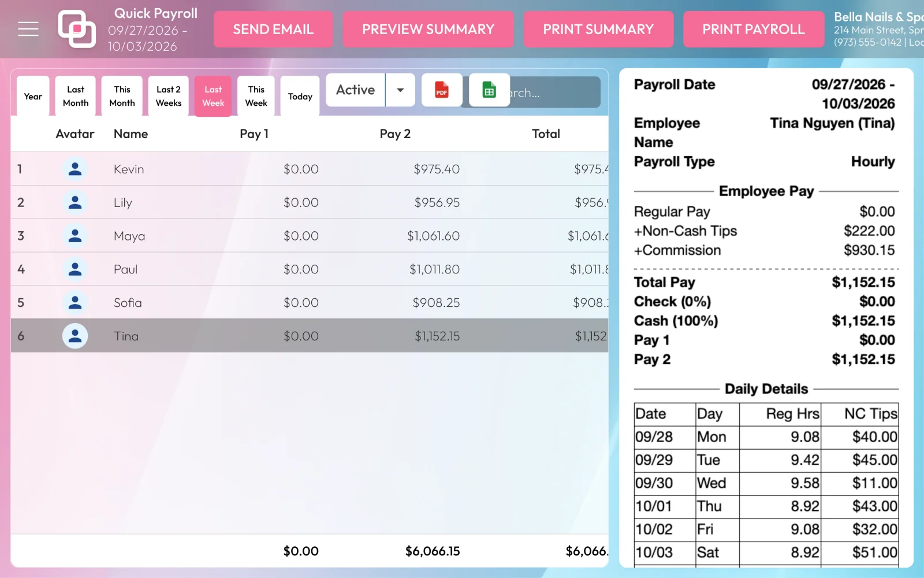The width and height of the screenshot is (924, 578).
Task: Choose the Last 2 Weeks range
Action: pyautogui.click(x=169, y=97)
